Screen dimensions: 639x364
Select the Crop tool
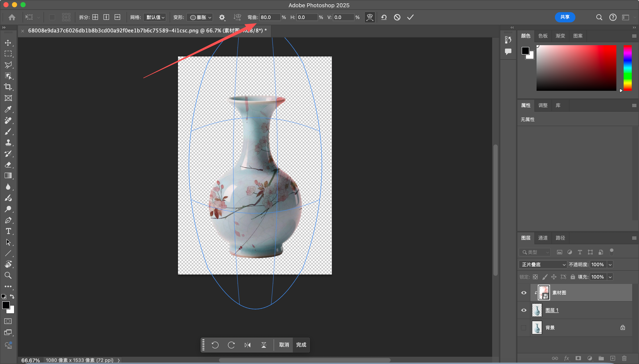click(8, 87)
